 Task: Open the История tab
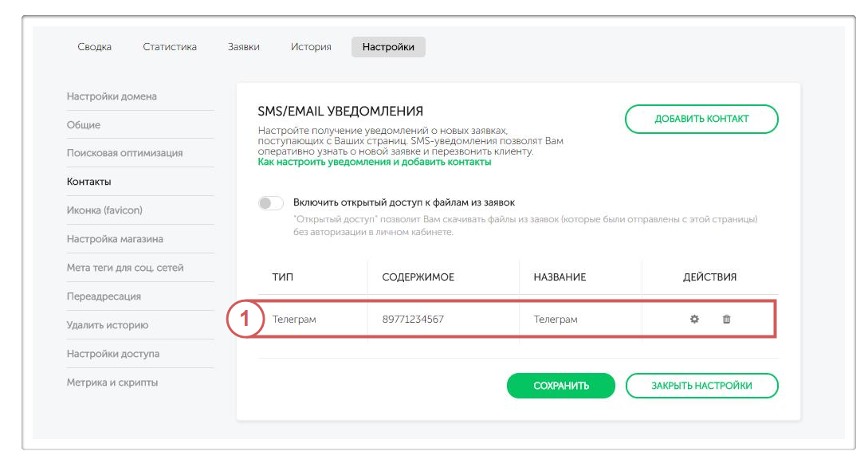pyautogui.click(x=311, y=47)
